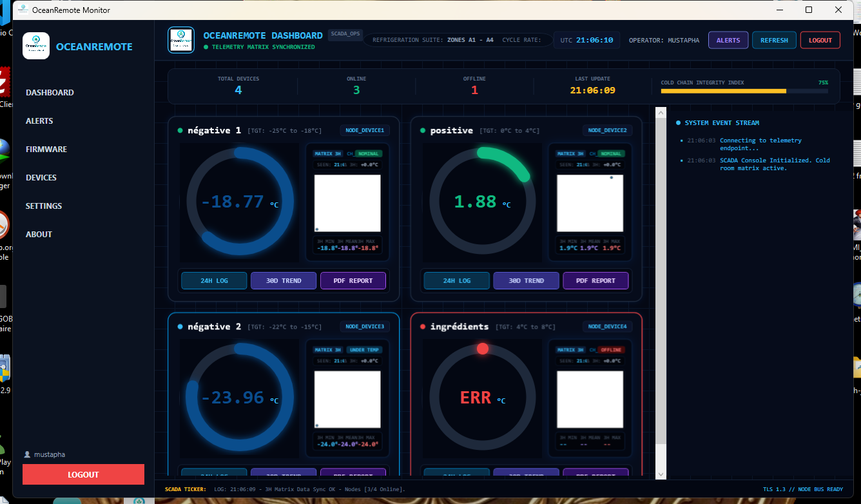The width and height of the screenshot is (861, 504).
Task: Click the ingrédients 3H matrix chart
Action: (x=590, y=400)
